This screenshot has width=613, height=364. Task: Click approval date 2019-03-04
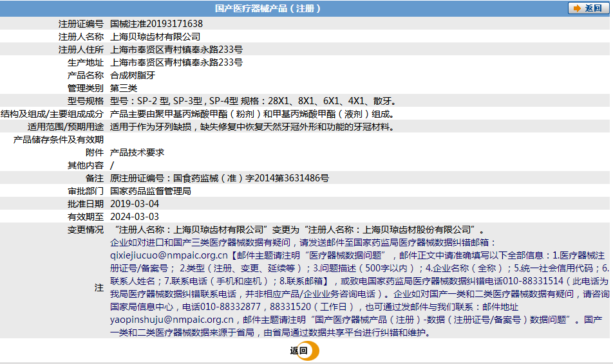135,204
